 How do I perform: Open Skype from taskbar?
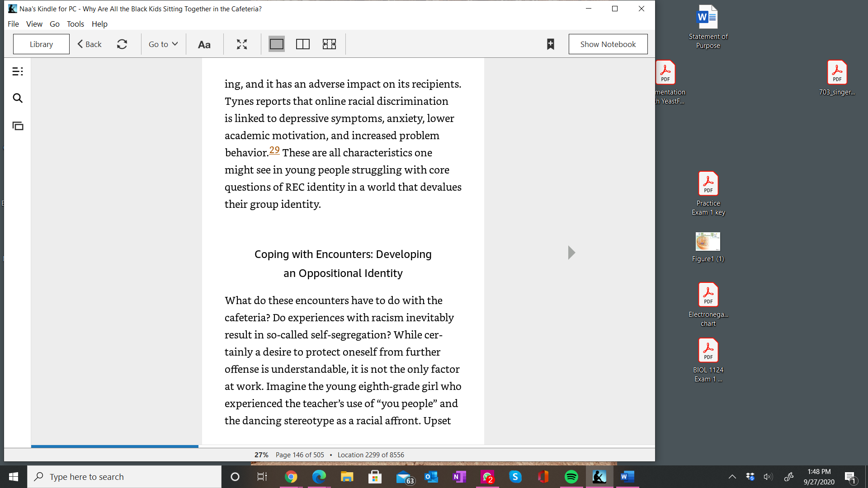click(515, 477)
